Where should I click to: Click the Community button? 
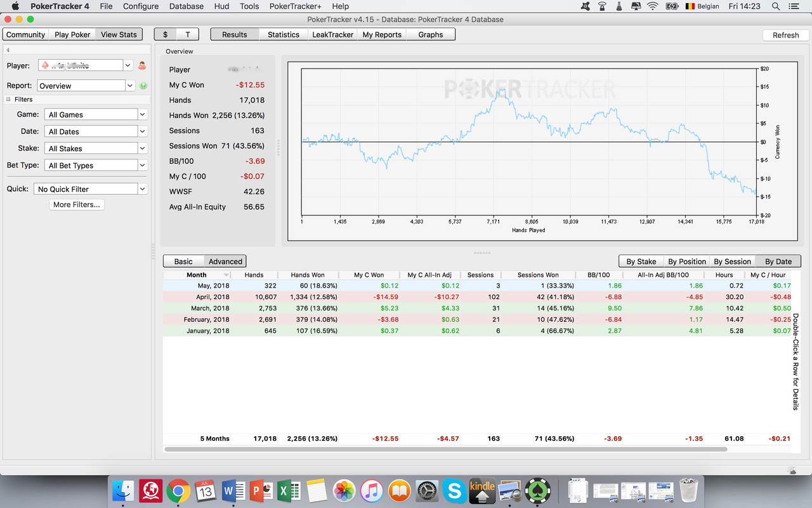click(25, 34)
